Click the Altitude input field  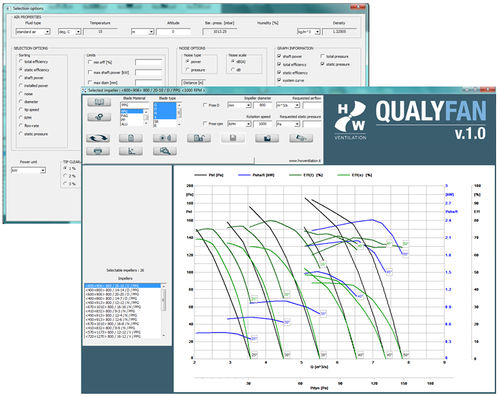click(173, 32)
